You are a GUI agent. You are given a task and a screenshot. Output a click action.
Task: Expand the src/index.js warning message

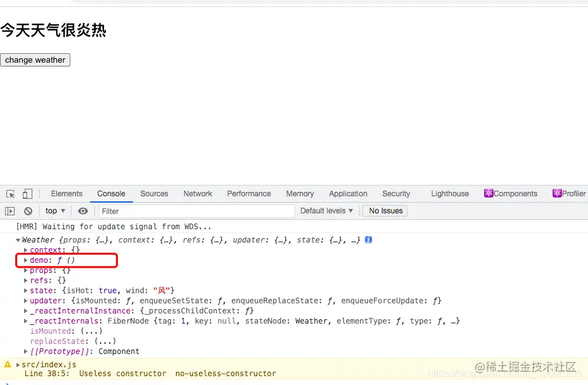18,364
